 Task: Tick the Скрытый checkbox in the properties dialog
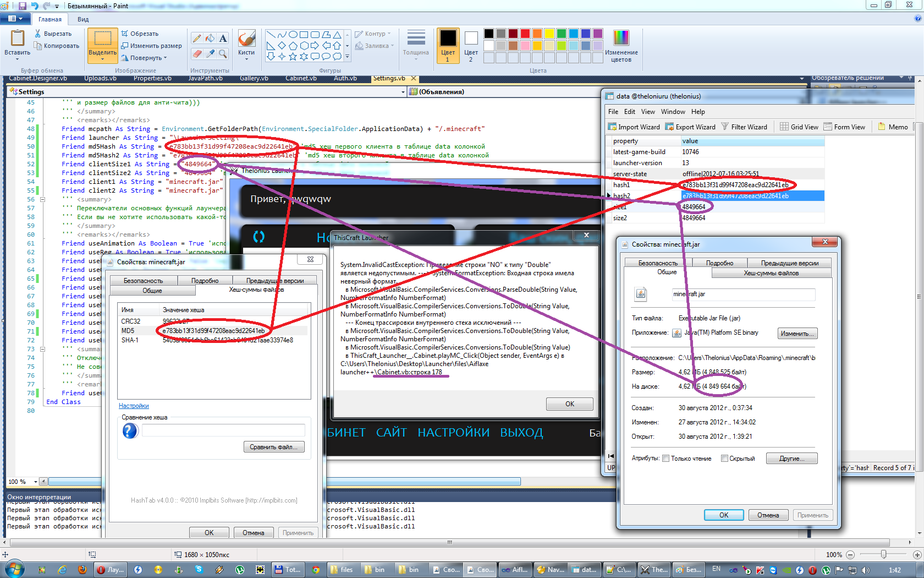click(x=724, y=459)
